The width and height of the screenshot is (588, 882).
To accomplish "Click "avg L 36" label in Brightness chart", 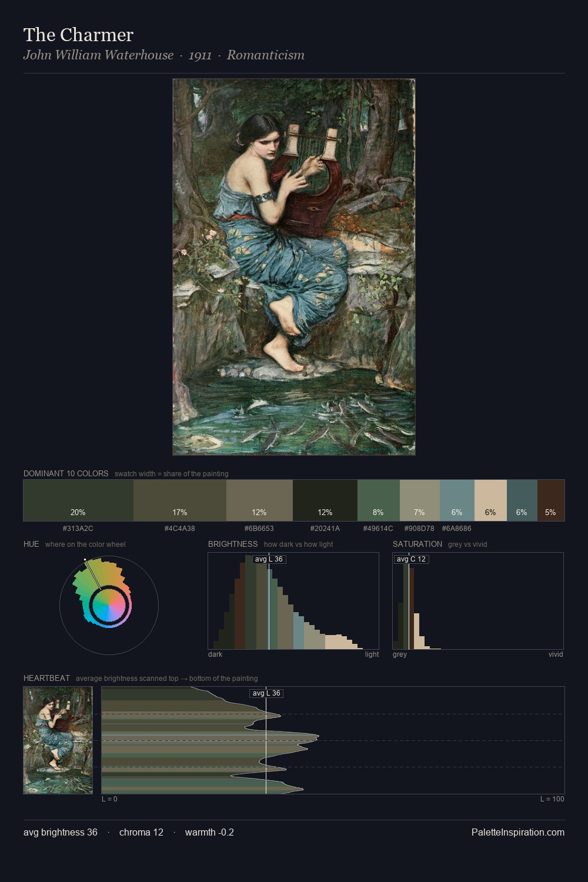I will [x=269, y=559].
